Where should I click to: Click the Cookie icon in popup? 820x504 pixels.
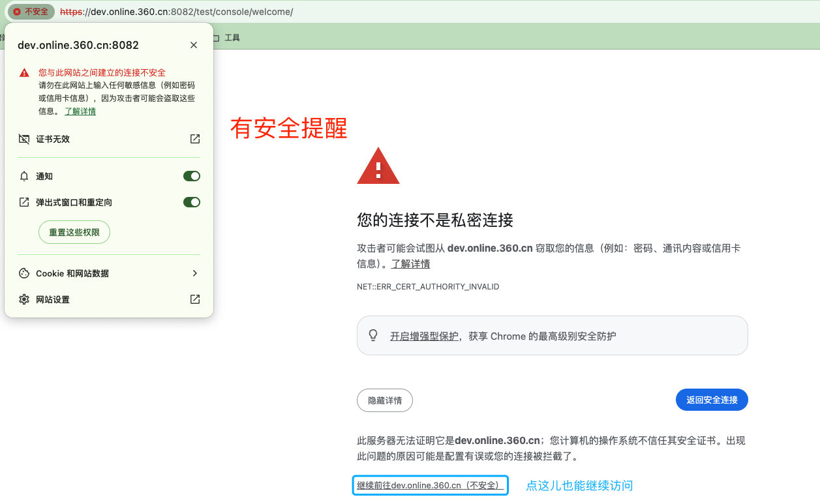pyautogui.click(x=24, y=273)
